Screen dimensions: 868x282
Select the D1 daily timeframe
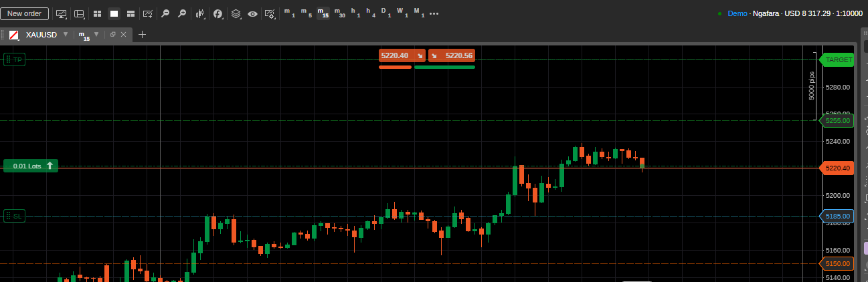(x=386, y=13)
